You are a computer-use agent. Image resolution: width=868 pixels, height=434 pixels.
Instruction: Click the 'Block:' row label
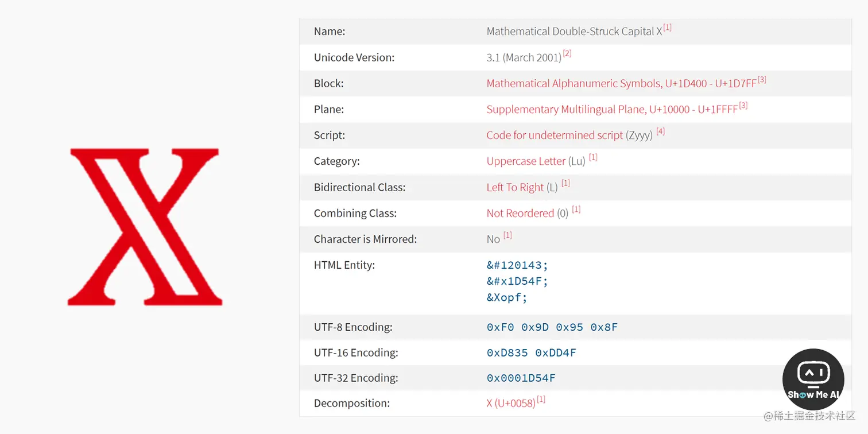pyautogui.click(x=329, y=83)
